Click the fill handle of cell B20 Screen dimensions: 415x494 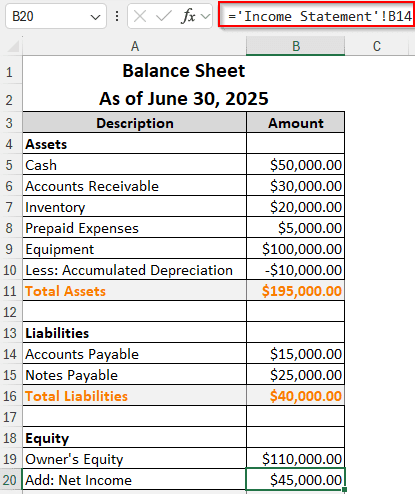345,489
